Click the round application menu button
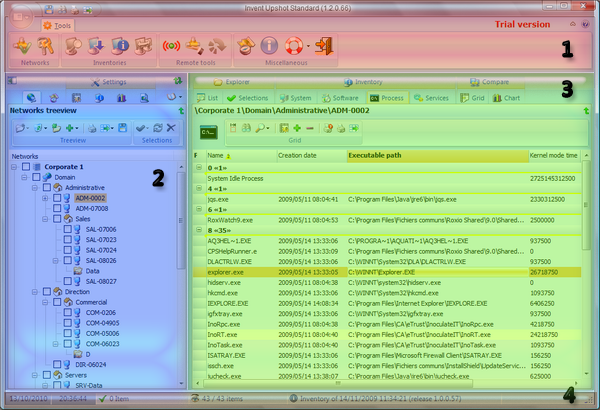The image size is (600, 410). pyautogui.click(x=19, y=17)
